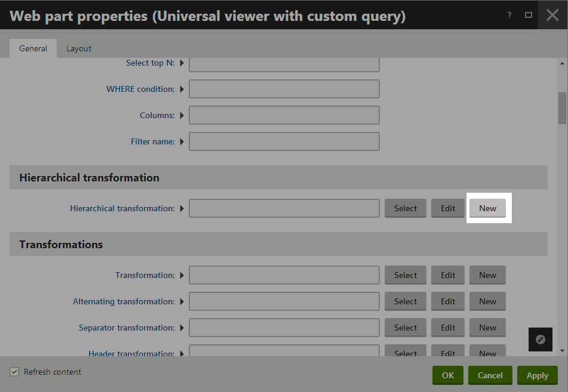Open the help question mark icon
The width and height of the screenshot is (568, 392).
tap(509, 15)
